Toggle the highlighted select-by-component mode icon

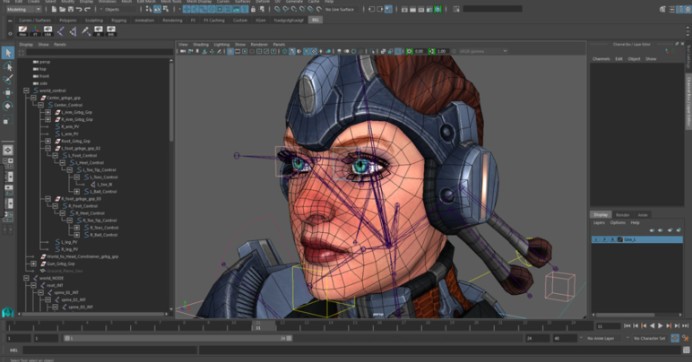(157, 9)
